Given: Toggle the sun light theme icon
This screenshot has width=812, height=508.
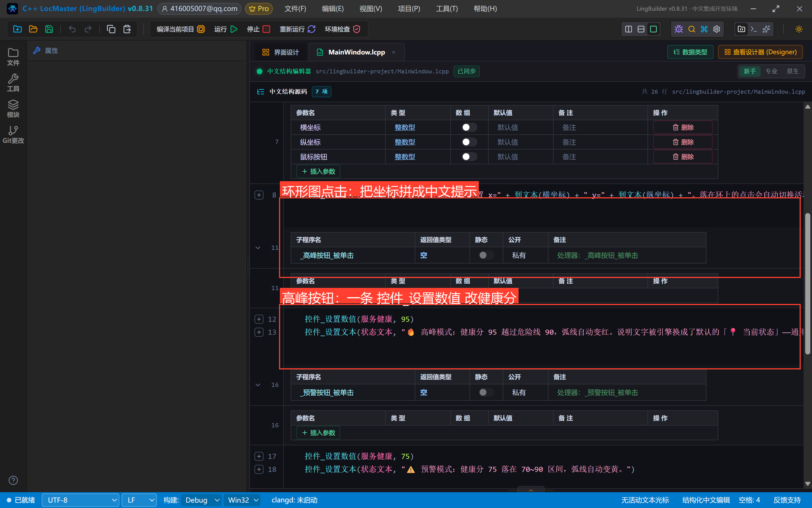Looking at the screenshot, I should tap(799, 29).
